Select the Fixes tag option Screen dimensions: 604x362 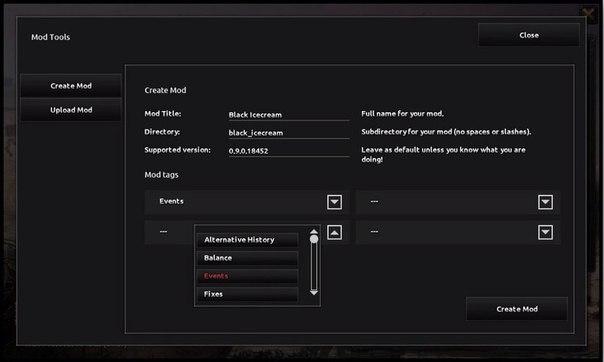[x=247, y=294]
